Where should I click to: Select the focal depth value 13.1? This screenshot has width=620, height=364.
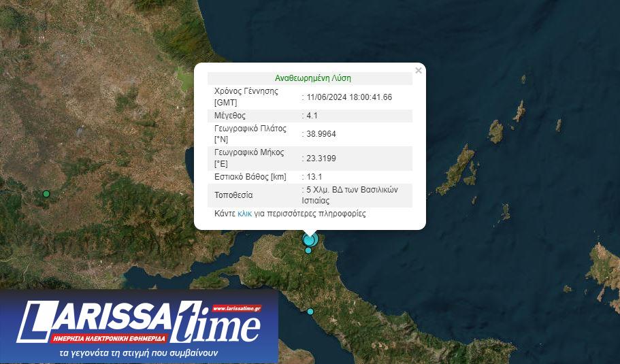pyautogui.click(x=314, y=177)
